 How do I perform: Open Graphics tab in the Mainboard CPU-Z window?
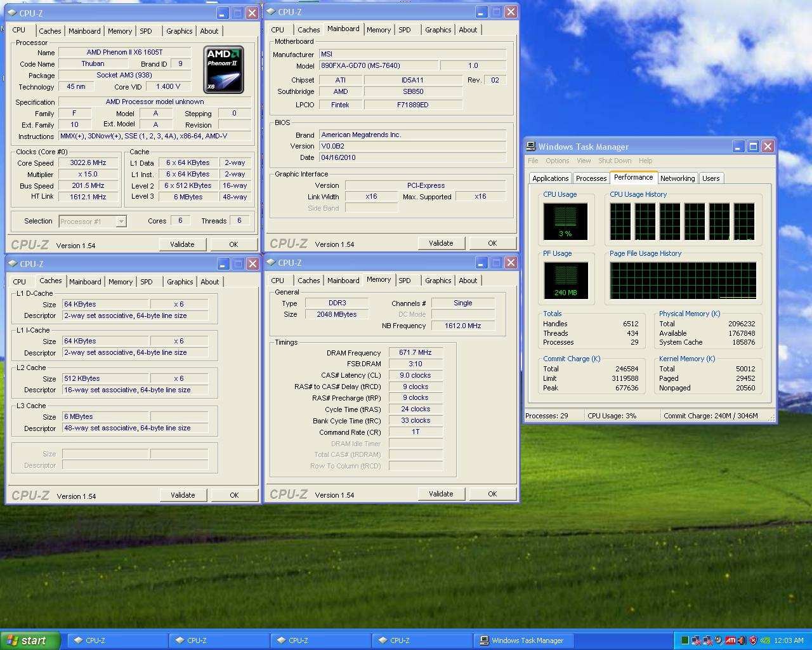(x=438, y=29)
